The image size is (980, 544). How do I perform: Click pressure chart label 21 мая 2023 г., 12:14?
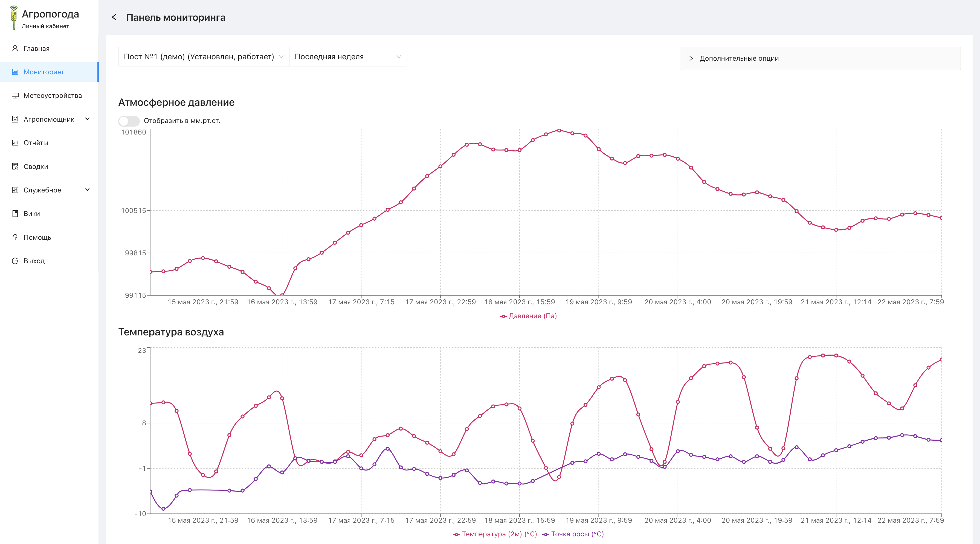(x=836, y=302)
